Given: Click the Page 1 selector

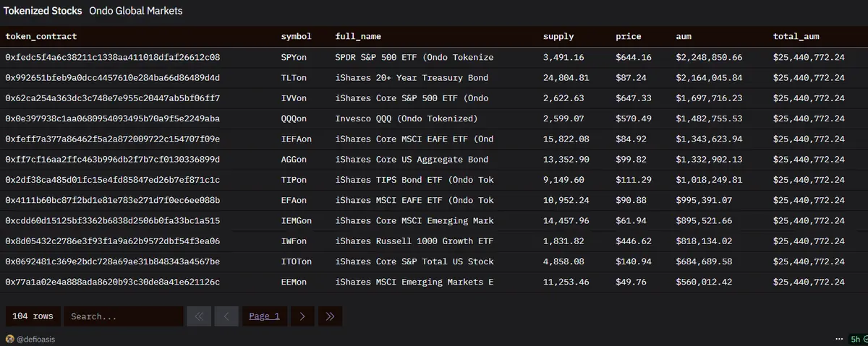Looking at the screenshot, I should pos(264,316).
